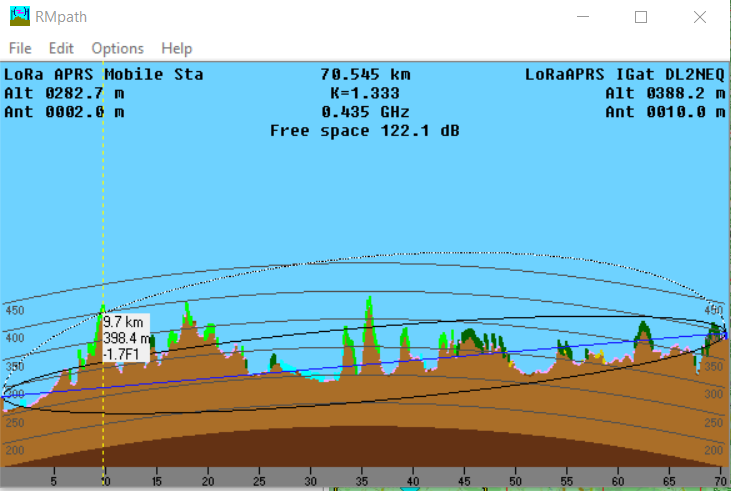Viewport: 731px width, 491px height.
Task: Minimize the RMpath window
Action: click(x=583, y=17)
